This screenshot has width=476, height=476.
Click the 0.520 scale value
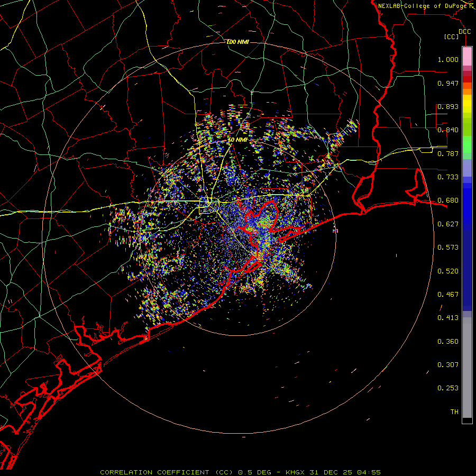(x=448, y=271)
